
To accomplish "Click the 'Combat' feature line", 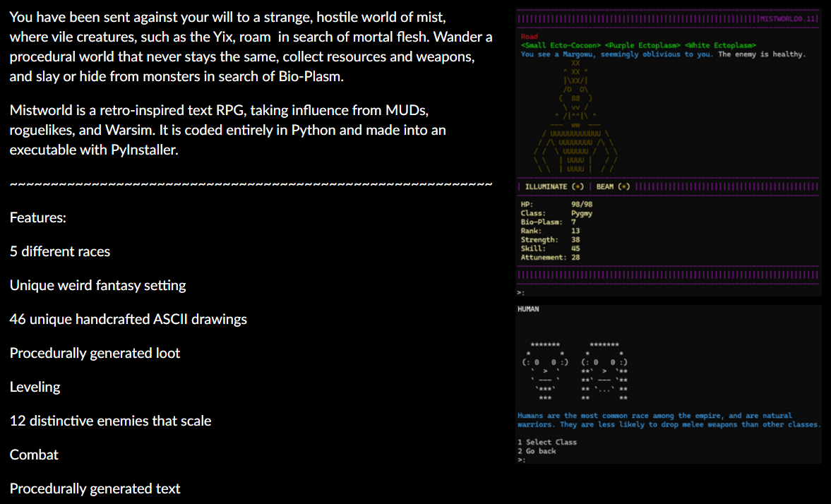I will tap(34, 455).
